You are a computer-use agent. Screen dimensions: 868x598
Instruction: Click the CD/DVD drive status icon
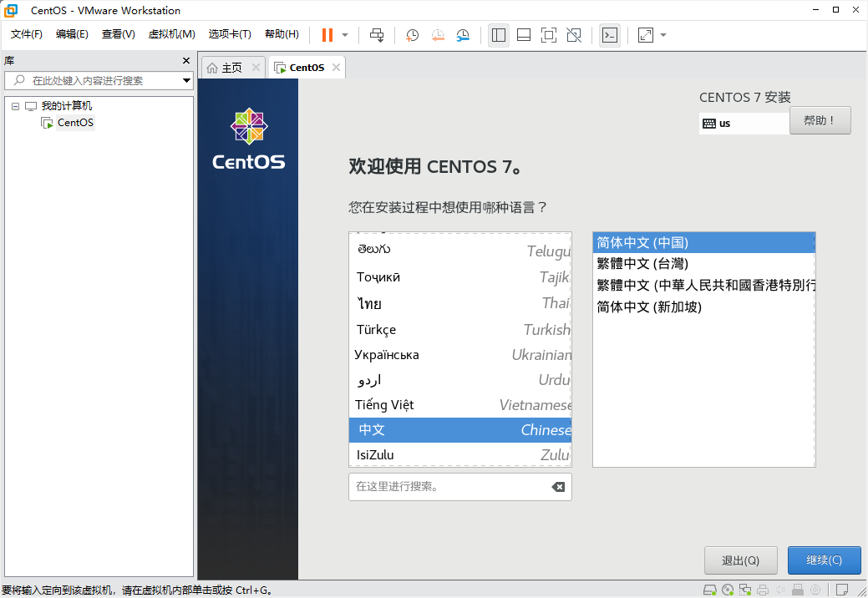tap(728, 590)
